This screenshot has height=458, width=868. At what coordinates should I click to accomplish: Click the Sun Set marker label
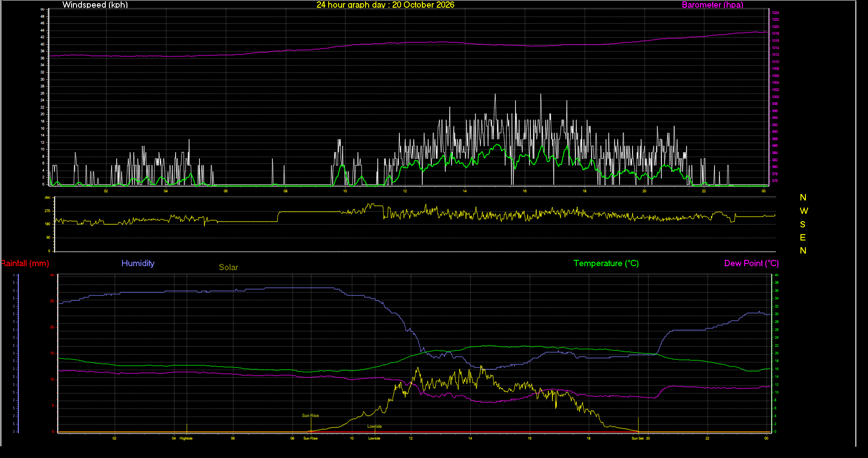(637, 438)
